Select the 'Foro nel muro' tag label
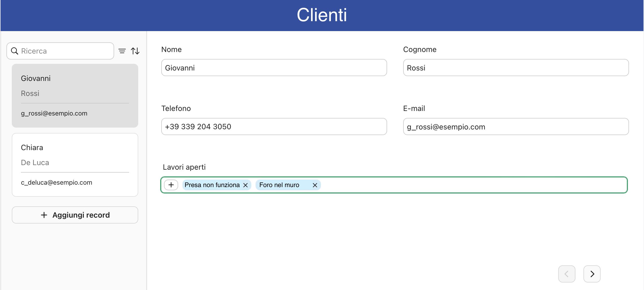The image size is (644, 290). point(279,185)
